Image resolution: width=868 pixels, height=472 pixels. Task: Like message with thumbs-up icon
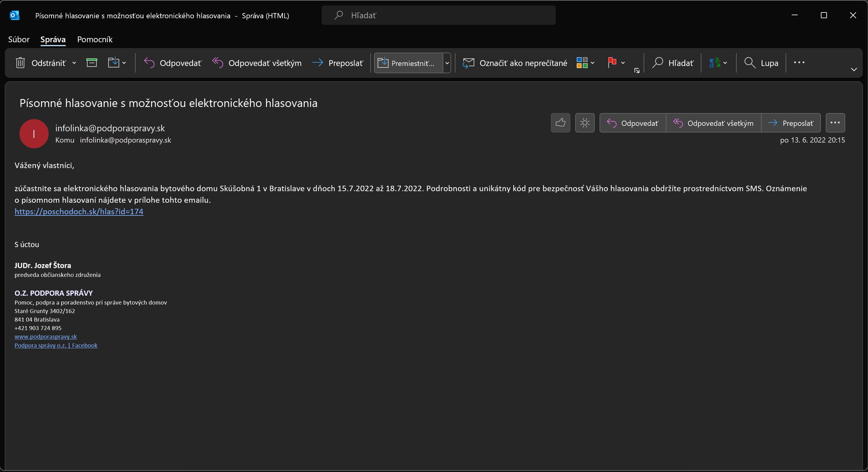point(560,122)
